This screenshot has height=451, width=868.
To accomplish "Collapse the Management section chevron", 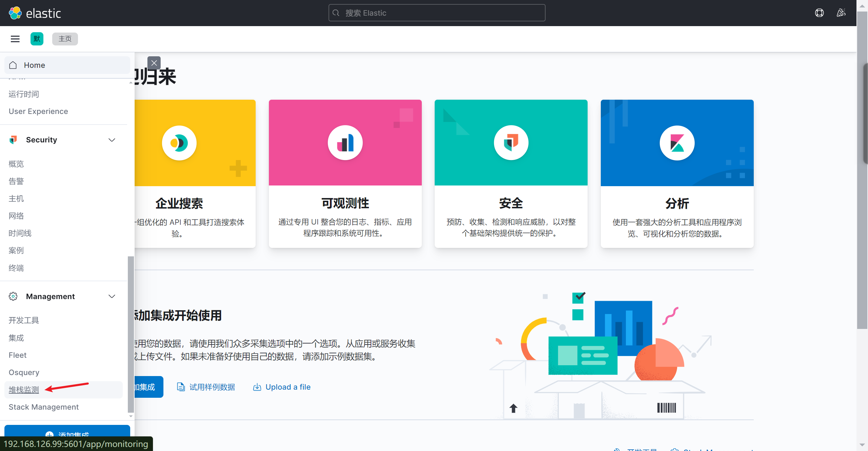I will [x=112, y=296].
